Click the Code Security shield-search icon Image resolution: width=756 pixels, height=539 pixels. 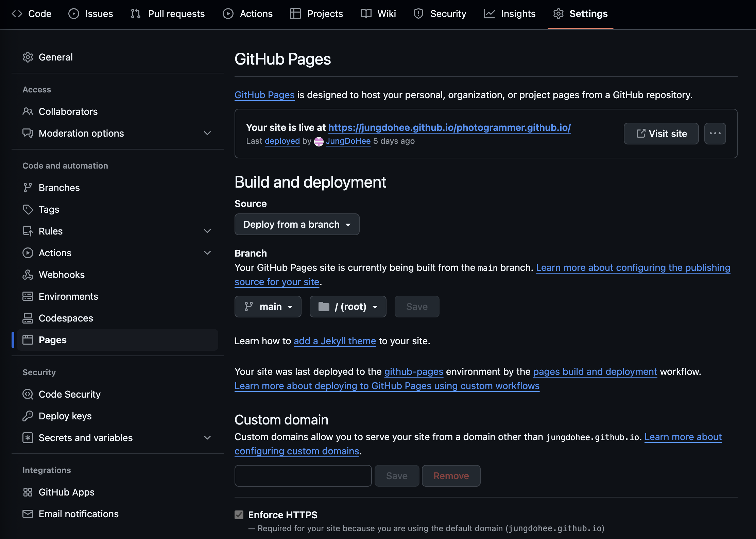pyautogui.click(x=28, y=394)
